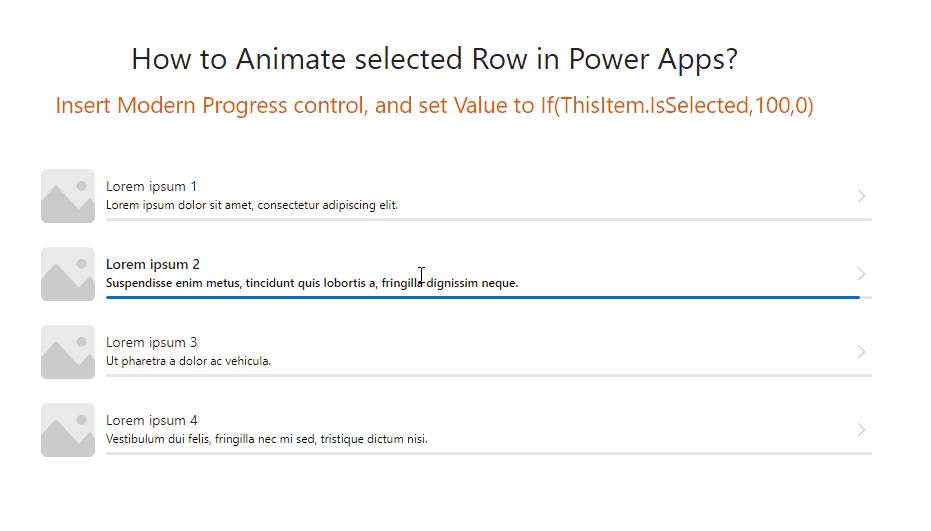Click subtitle 'Ut pharetra a dolor ac vehicula.'
Image resolution: width=931 pixels, height=531 pixels.
tap(188, 361)
